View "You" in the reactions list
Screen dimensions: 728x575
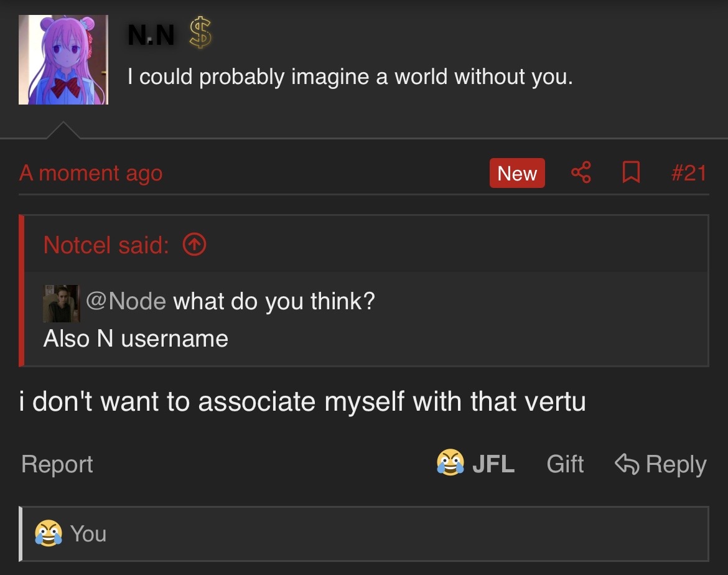tap(88, 534)
